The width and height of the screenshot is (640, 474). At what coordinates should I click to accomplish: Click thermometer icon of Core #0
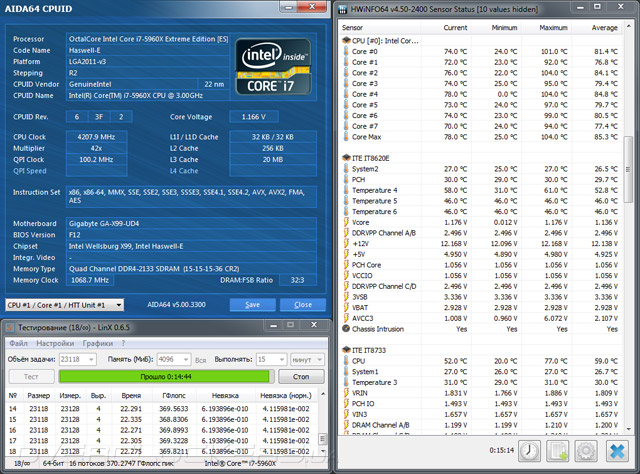(x=346, y=51)
